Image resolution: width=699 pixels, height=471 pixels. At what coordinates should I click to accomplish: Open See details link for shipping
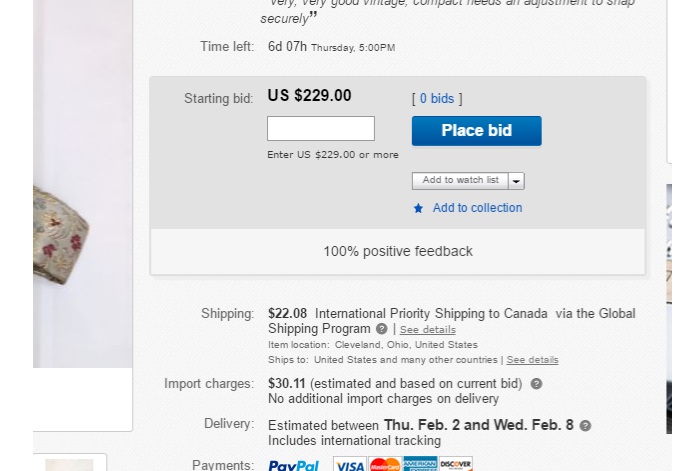427,330
